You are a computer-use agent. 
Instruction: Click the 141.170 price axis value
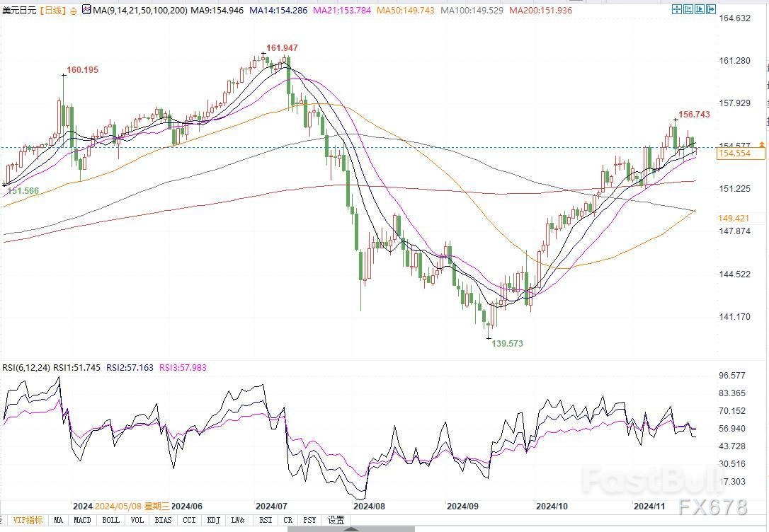click(734, 317)
